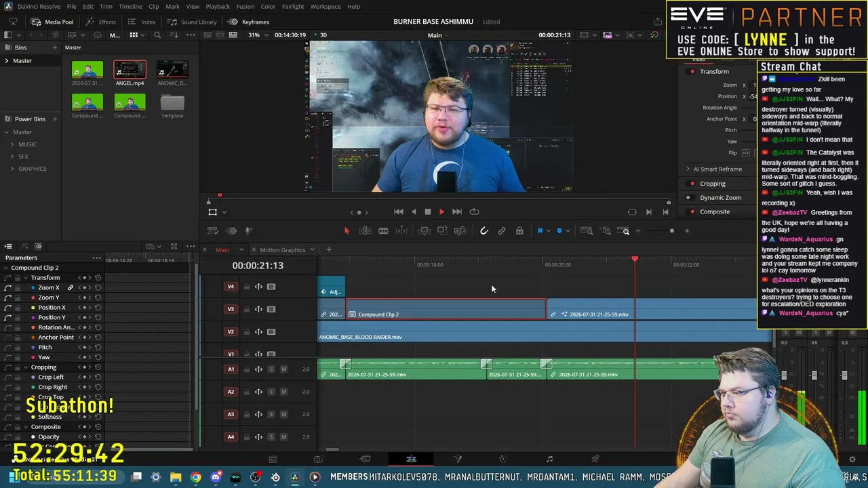Expand the GRAPHICS power bin
868x488 pixels.
pos(12,169)
